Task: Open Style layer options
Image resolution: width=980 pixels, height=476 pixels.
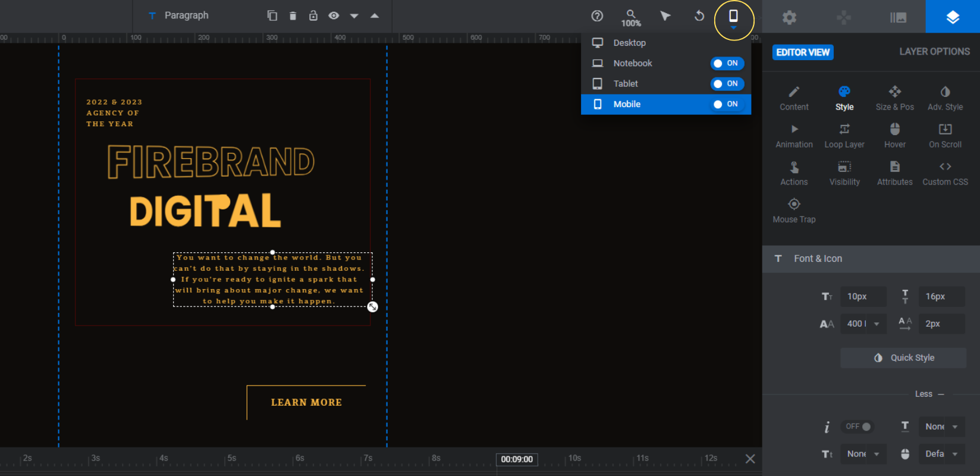Action: coord(844,99)
